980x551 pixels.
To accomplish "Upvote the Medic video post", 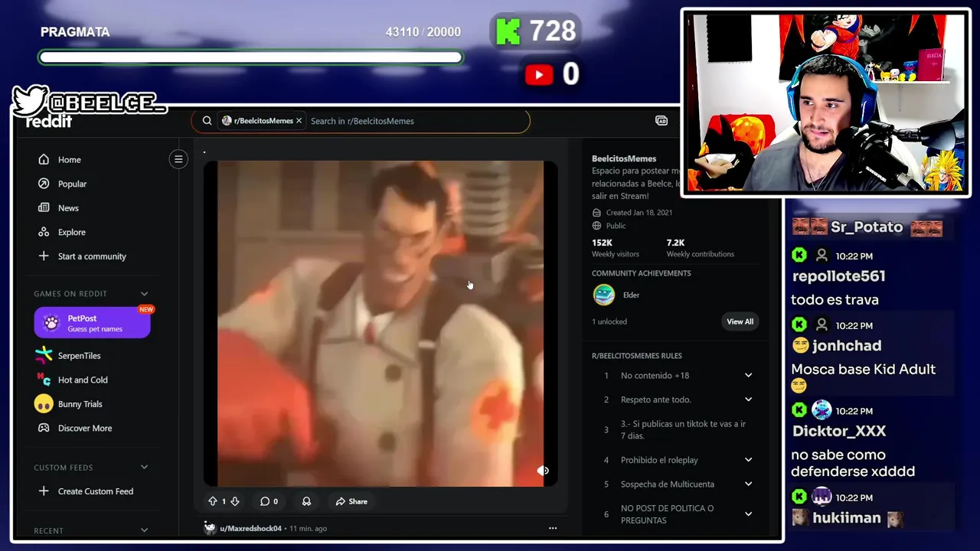I will click(x=213, y=501).
